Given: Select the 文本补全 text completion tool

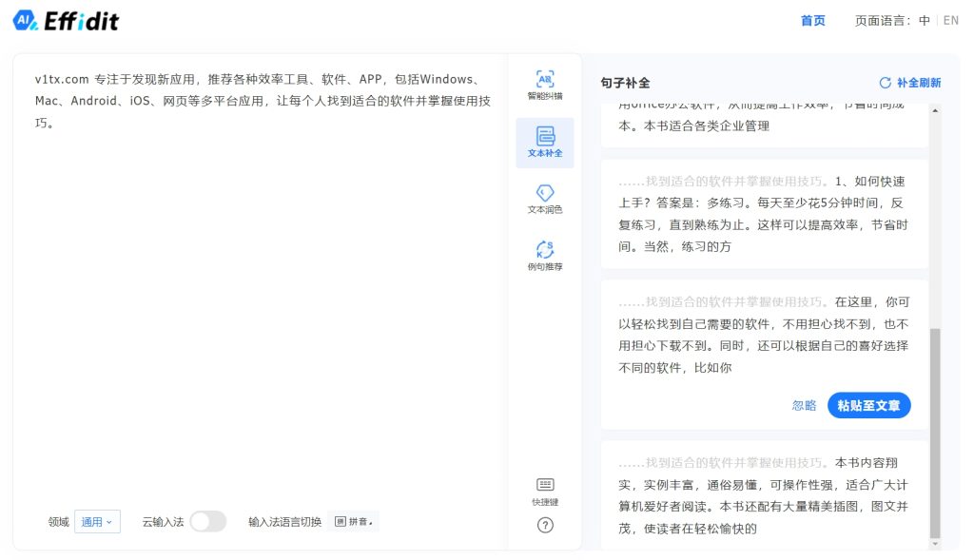Looking at the screenshot, I should tap(545, 143).
